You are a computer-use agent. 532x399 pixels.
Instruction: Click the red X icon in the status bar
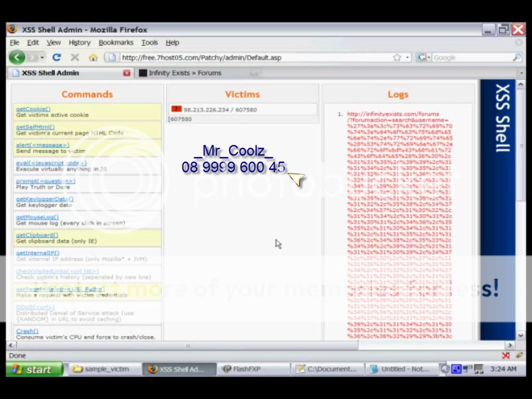(506, 355)
